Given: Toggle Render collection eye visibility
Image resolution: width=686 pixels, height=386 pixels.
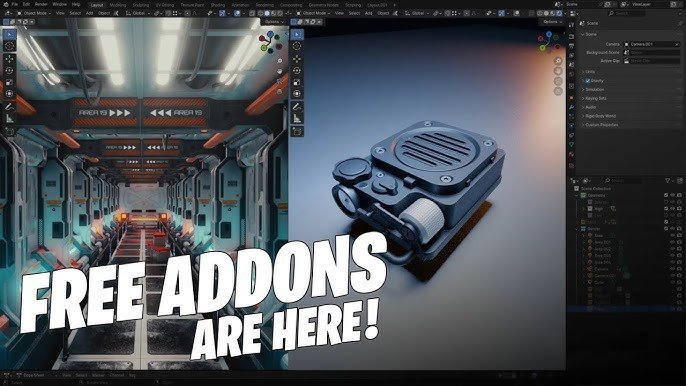Looking at the screenshot, I should coord(672,228).
